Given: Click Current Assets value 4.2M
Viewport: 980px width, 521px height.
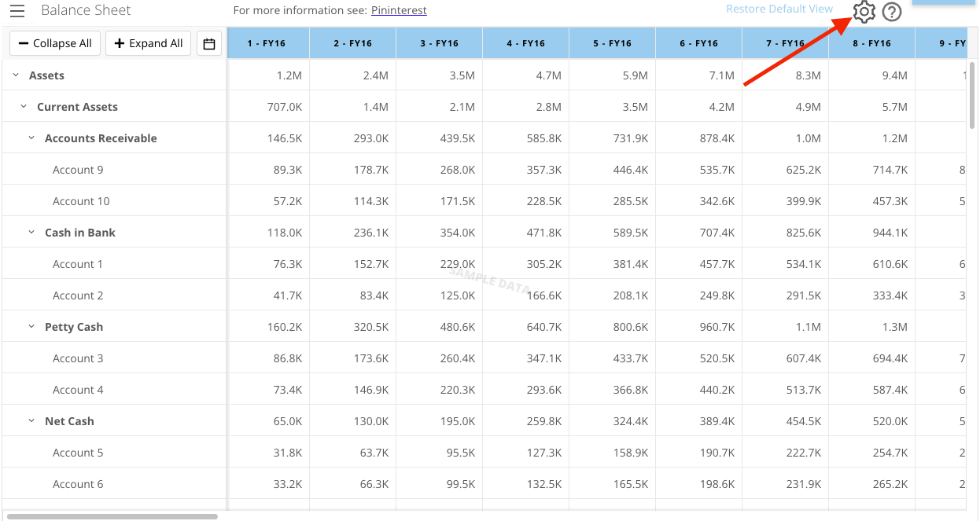Looking at the screenshot, I should tap(722, 107).
